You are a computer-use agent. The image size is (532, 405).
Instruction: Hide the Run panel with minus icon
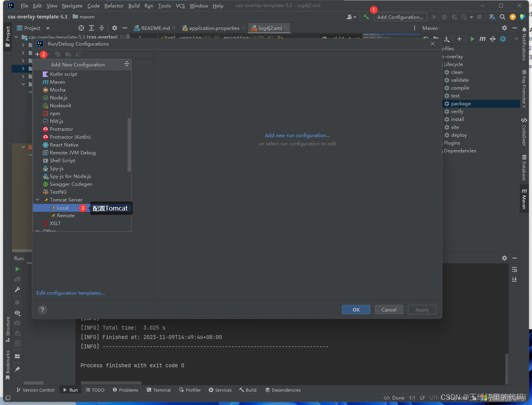pos(515,258)
